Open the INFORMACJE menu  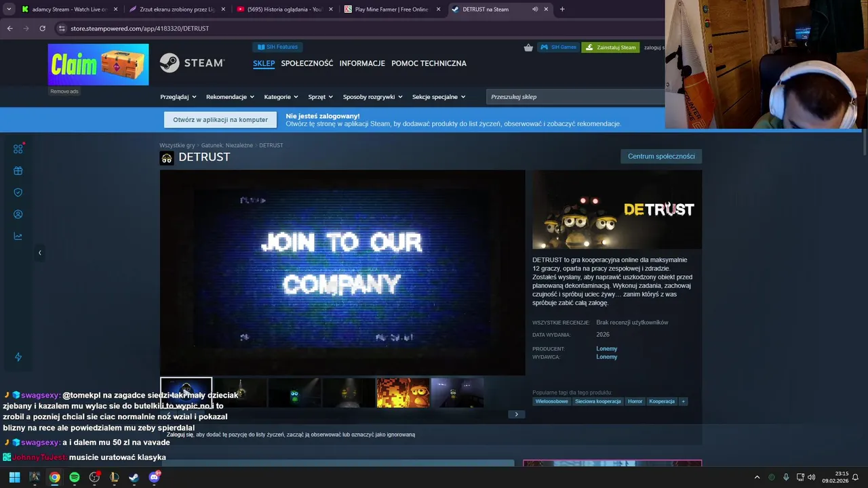[362, 63]
